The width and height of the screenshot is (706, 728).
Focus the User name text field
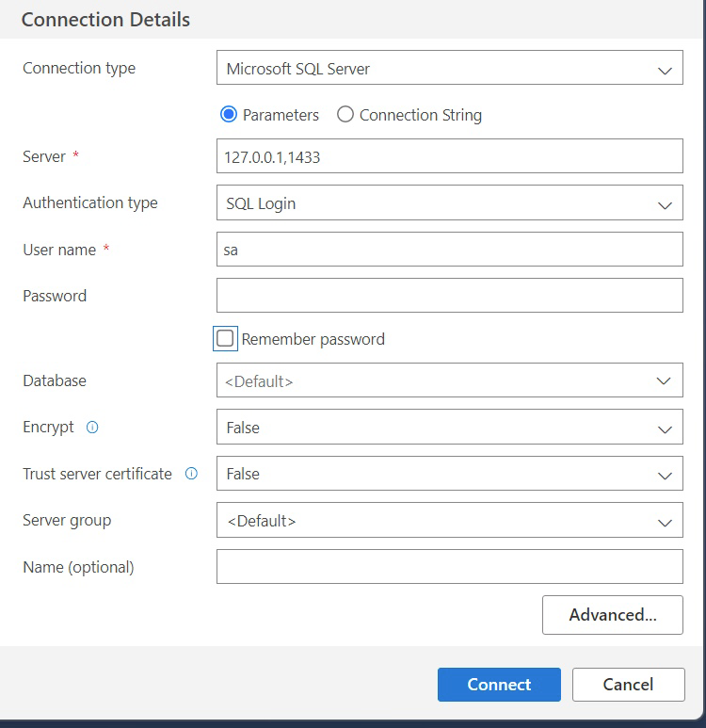(449, 251)
